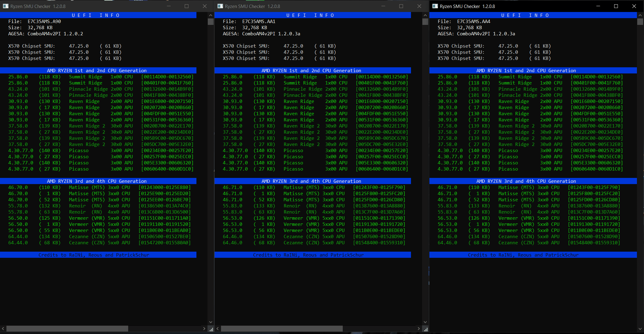Click [01548400-01559310] Cezanne address in the middle window

379,243
